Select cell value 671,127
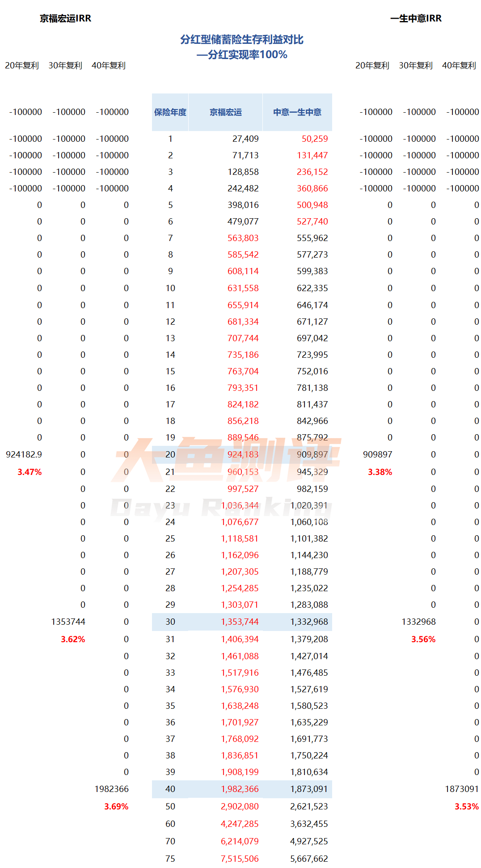This screenshot has height=868, width=481. click(312, 322)
